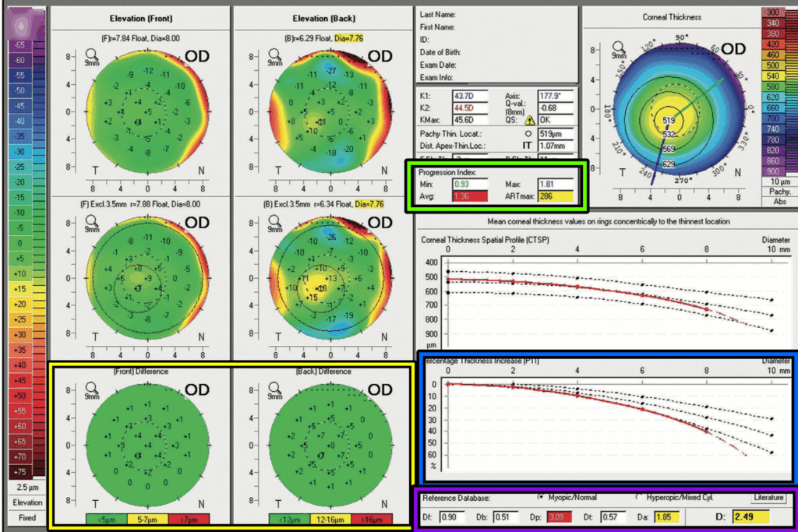The image size is (798, 532).
Task: Select the Myopic/Normal reference database
Action: (x=542, y=497)
